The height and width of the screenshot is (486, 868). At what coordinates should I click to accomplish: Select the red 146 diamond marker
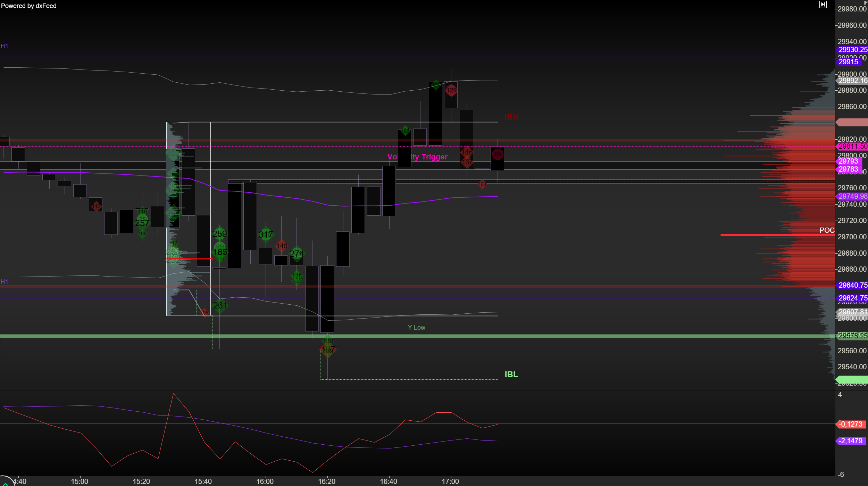[x=467, y=152]
